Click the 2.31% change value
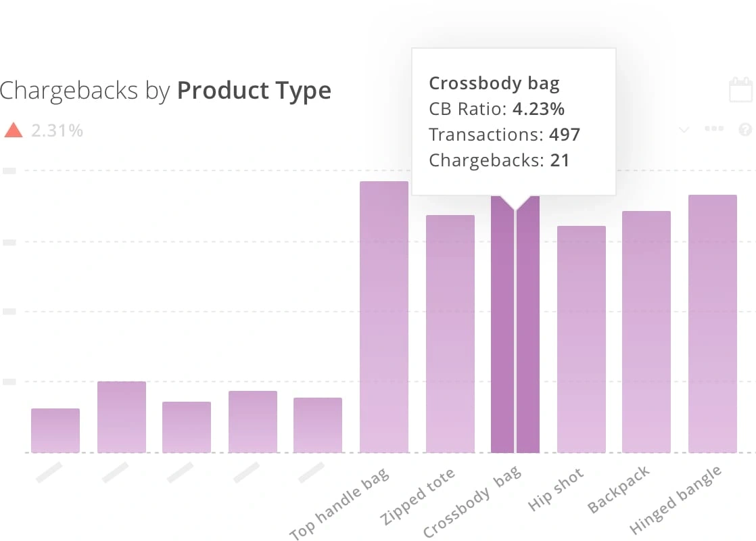Screen dimensions: 756x541 (x=57, y=130)
